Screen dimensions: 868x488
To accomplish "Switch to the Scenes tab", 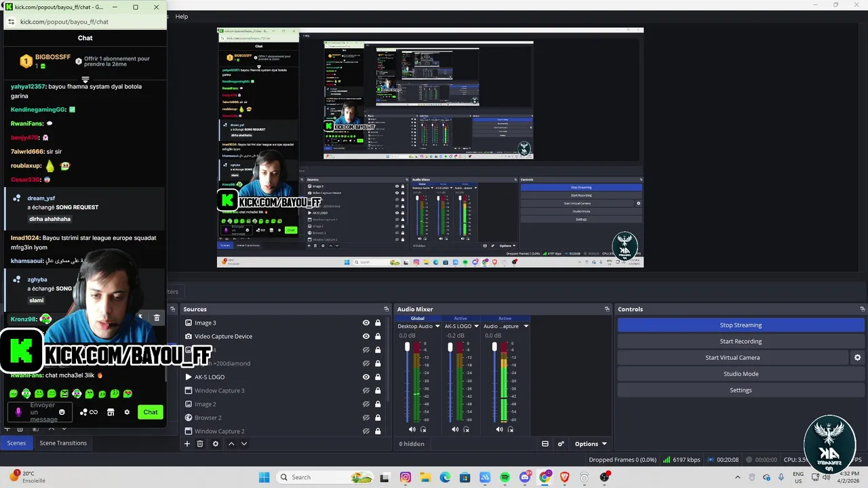I will [16, 443].
